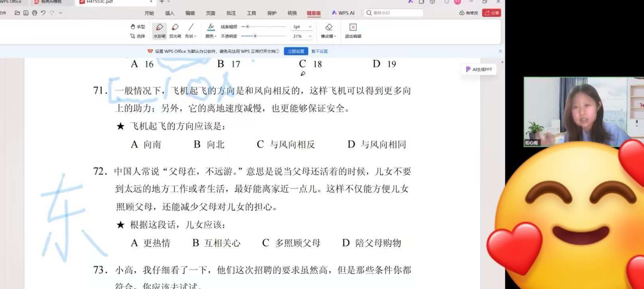644x289 pixels.
Task: Activate the 荧光笔 highlighter tool
Action: tap(175, 31)
